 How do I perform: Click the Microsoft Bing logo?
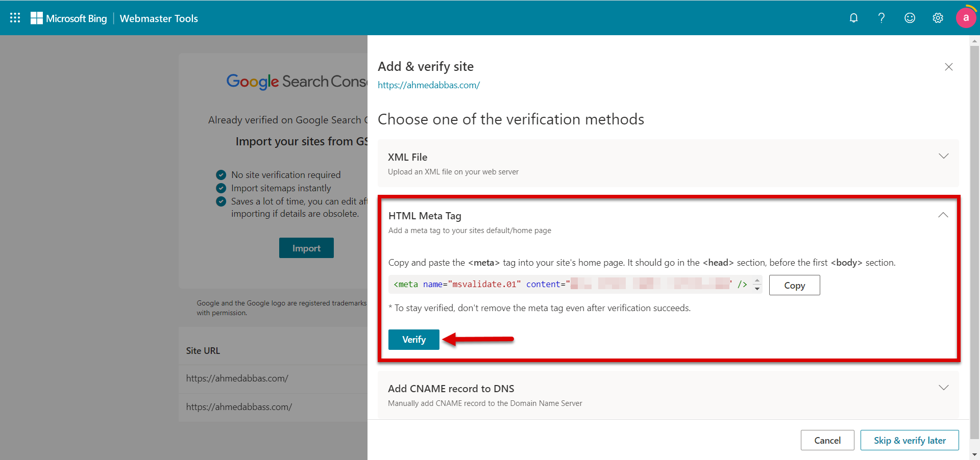[x=69, y=18]
